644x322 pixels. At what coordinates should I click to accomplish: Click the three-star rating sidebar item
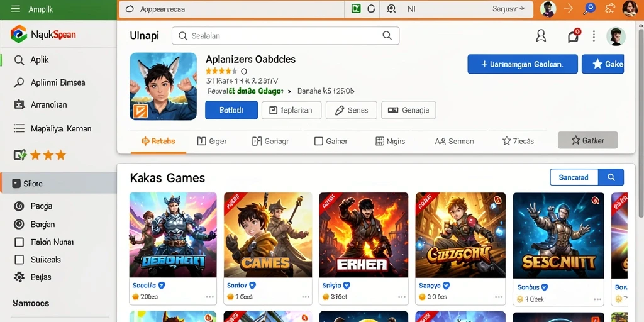pos(40,155)
